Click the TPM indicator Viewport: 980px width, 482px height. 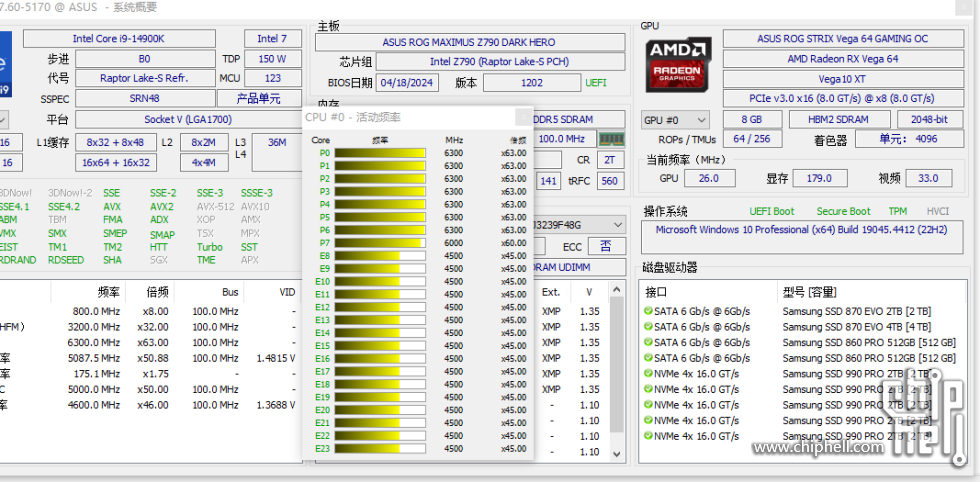point(898,211)
